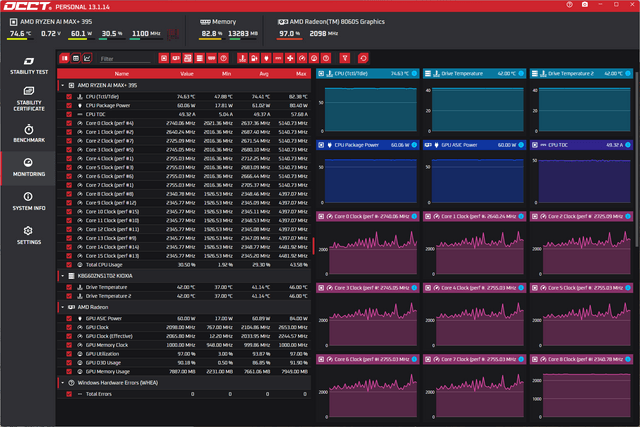Image resolution: width=640 pixels, height=427 pixels.
Task: Click the screenshot camera icon in title bar
Action: coord(585,4)
